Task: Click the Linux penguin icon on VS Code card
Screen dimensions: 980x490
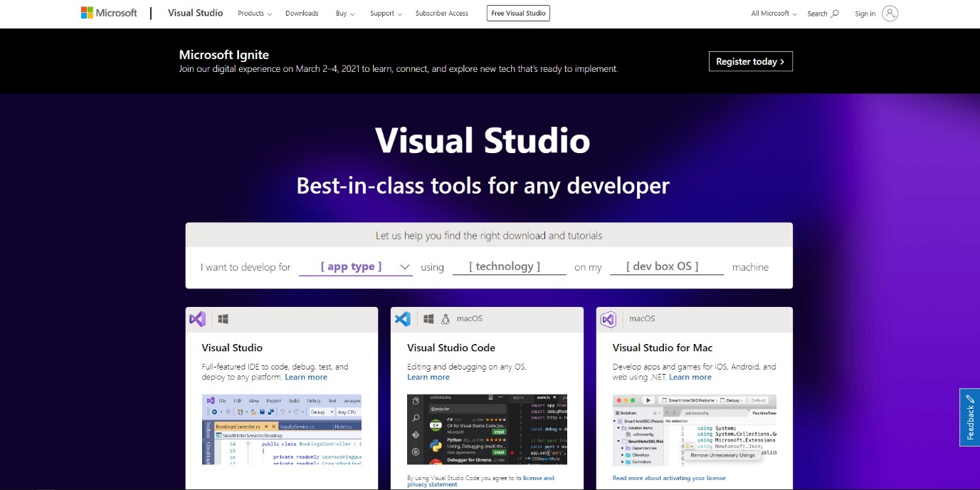Action: (x=446, y=319)
